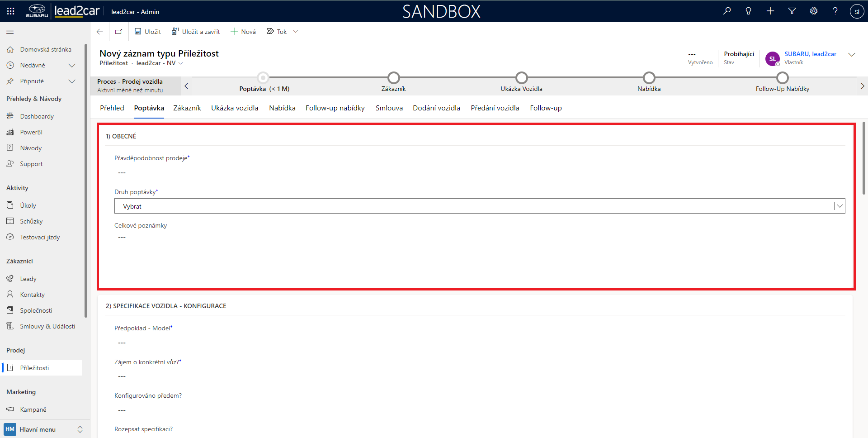Screen dimensions: 868x438
Task: Click the plus quick create icon
Action: tap(770, 11)
